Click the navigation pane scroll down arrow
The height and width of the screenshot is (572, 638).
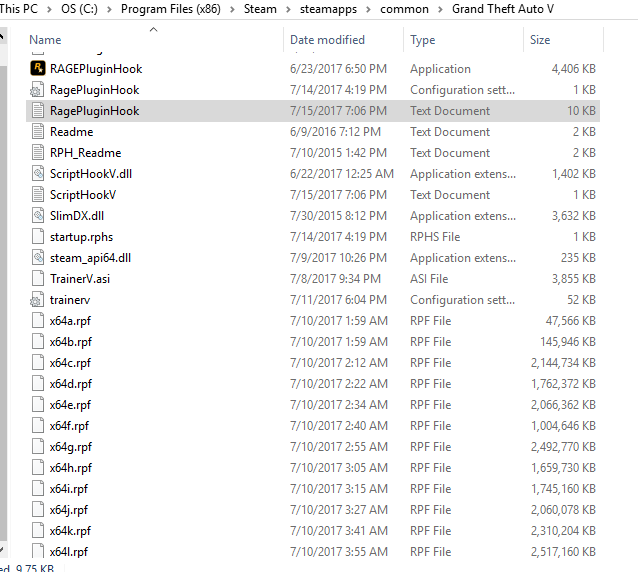[x=2, y=550]
